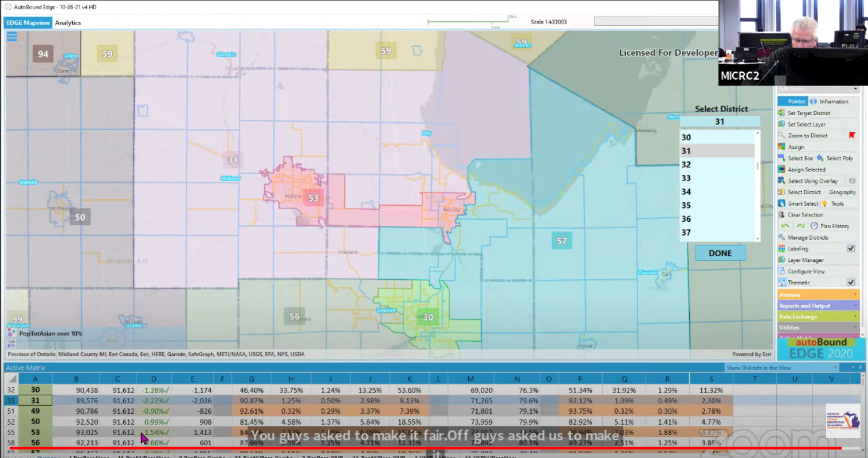
Task: Click the Assign Selected tool
Action: click(802, 170)
